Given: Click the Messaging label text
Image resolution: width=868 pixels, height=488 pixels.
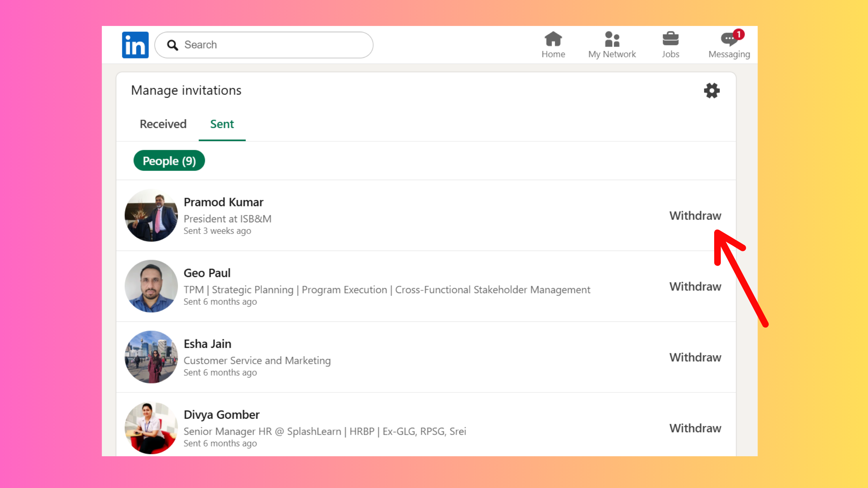Looking at the screenshot, I should click(729, 55).
